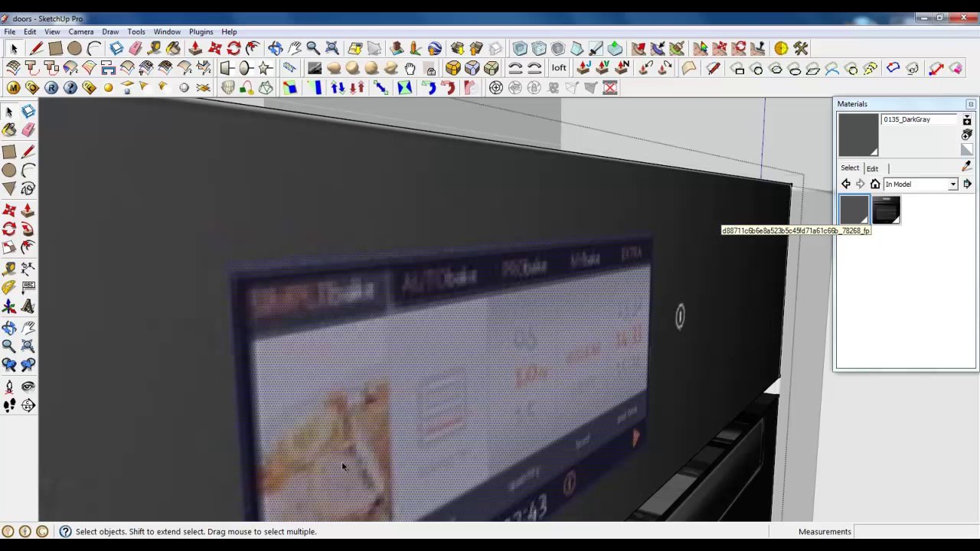Click the Make Component icon in top toolbar
The height and width of the screenshot is (551, 980).
116,49
